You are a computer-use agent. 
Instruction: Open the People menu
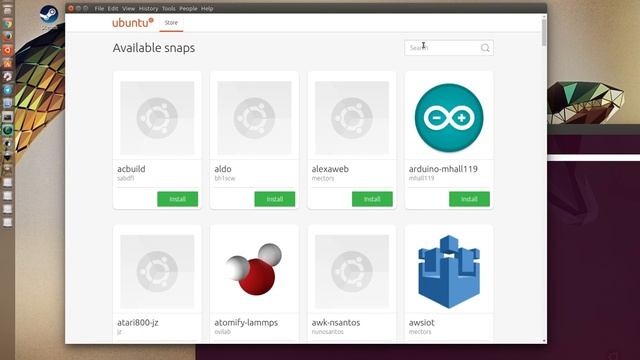[x=188, y=8]
